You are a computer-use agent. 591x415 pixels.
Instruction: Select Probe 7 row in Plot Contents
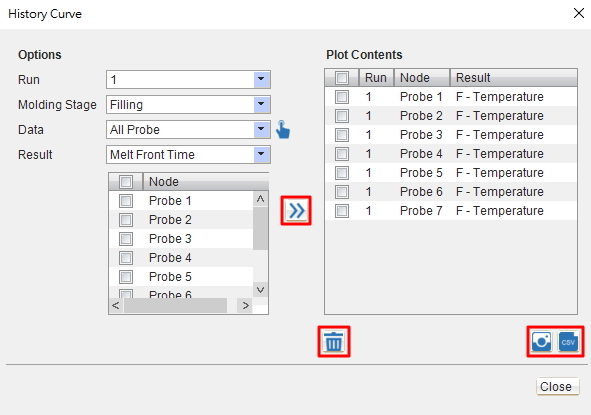point(451,211)
